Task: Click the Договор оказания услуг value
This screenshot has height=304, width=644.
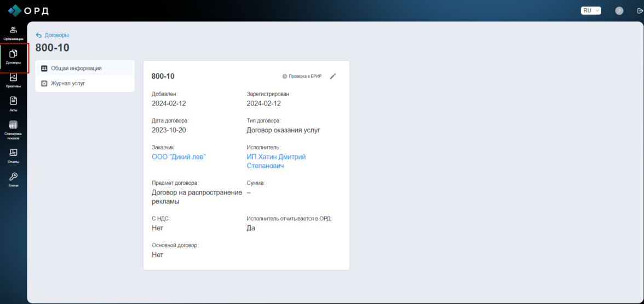Action: click(x=283, y=130)
